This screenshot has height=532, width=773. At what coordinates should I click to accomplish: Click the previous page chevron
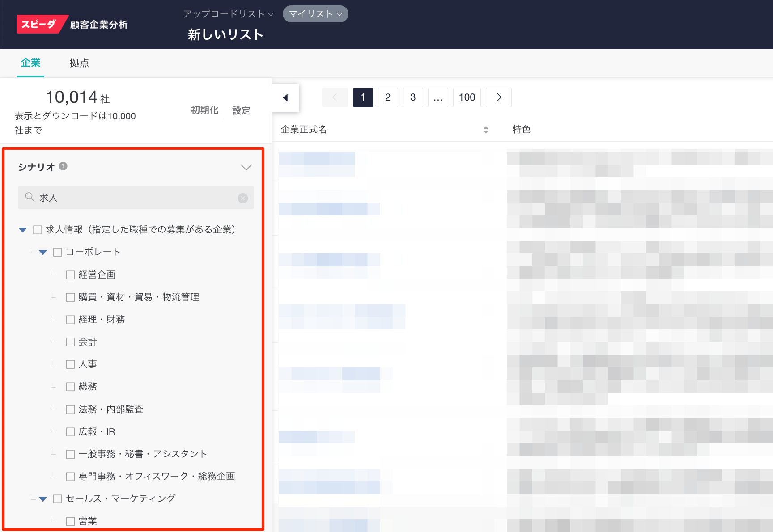335,97
